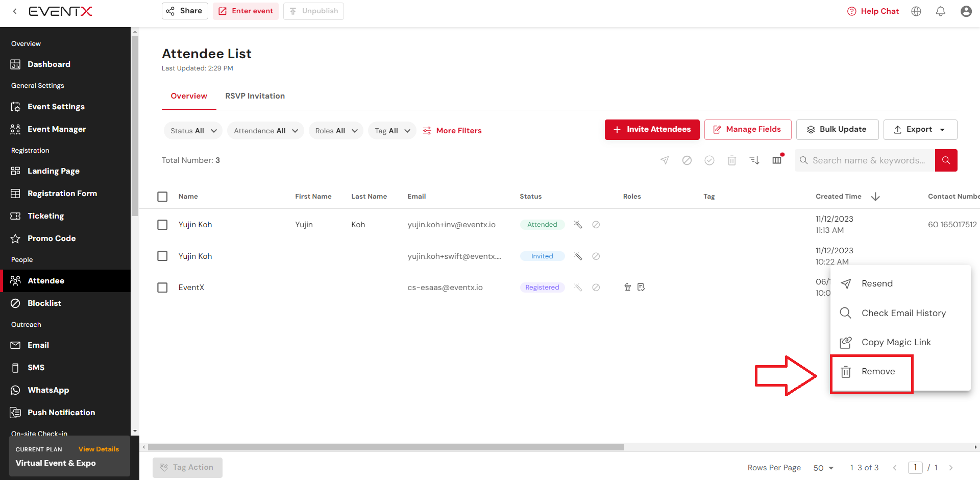This screenshot has height=480, width=980.
Task: Toggle the select-all checkbox in table header
Action: click(162, 197)
